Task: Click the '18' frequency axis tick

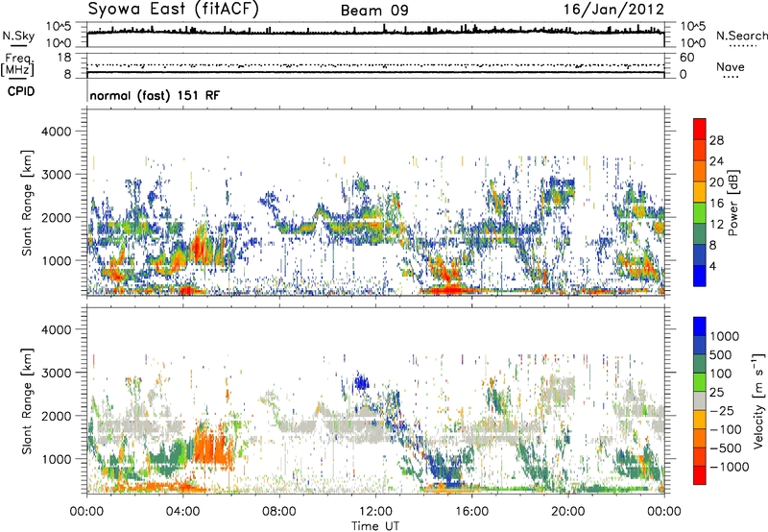Action: coord(64,58)
